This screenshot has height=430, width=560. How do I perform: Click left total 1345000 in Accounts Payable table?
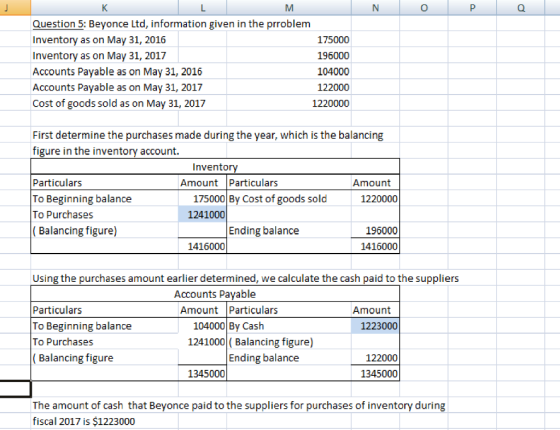(x=206, y=374)
